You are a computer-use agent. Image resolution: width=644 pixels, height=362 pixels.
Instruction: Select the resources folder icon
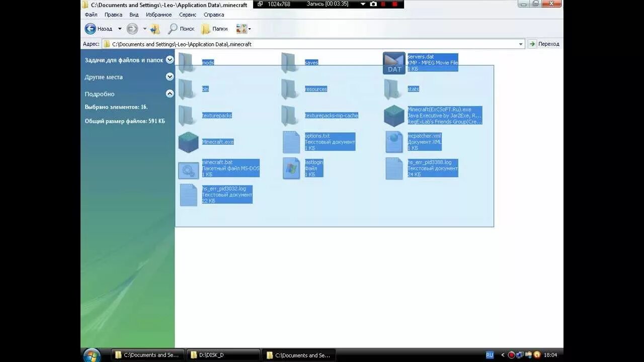click(x=291, y=89)
